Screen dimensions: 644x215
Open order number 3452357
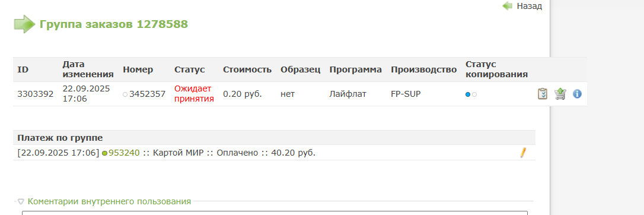(147, 94)
